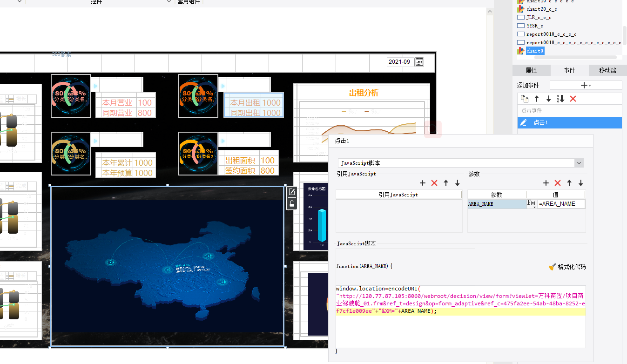Image resolution: width=627 pixels, height=364 pixels.
Task: Click 签约面积 cell in canvas
Action: (240, 170)
